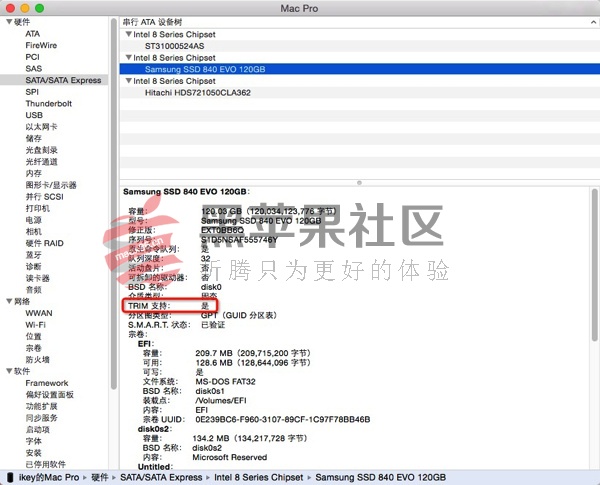The width and height of the screenshot is (600, 485).
Task: Click the computer icon in the path bar
Action: (x=10, y=477)
